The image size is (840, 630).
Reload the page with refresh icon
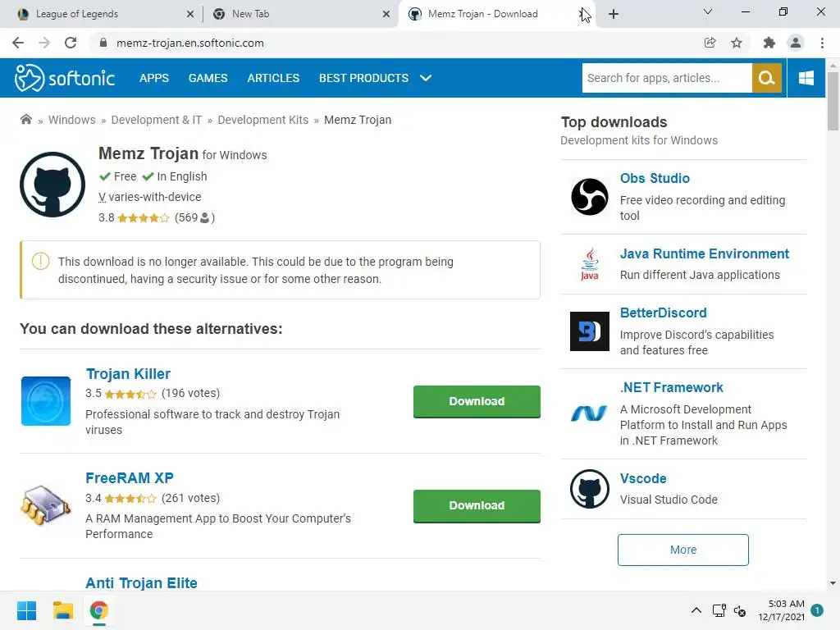pos(71,43)
